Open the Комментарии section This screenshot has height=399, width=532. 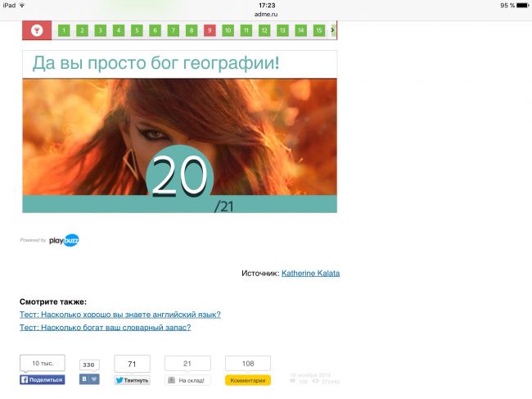(x=247, y=380)
